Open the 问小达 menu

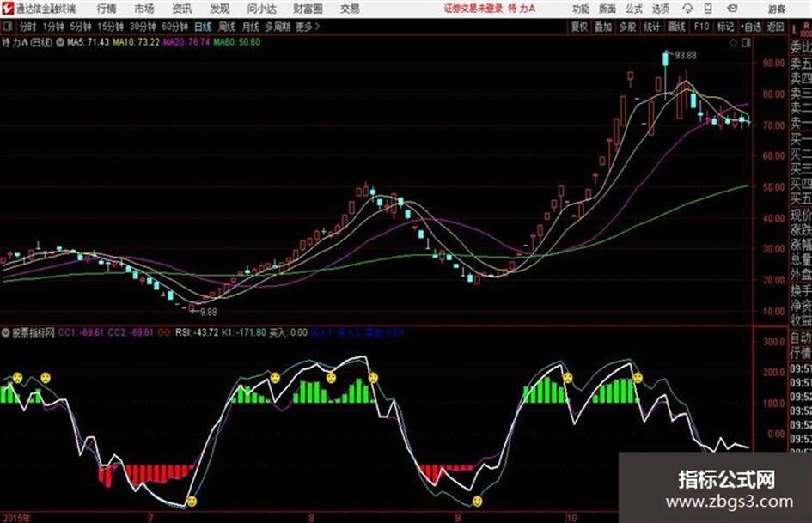click(261, 9)
